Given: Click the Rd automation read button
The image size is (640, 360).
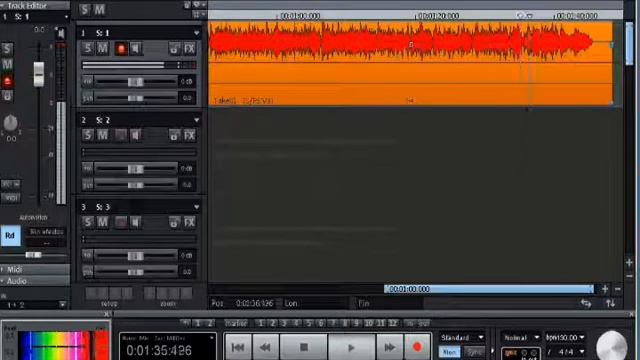Looking at the screenshot, I should point(10,236).
